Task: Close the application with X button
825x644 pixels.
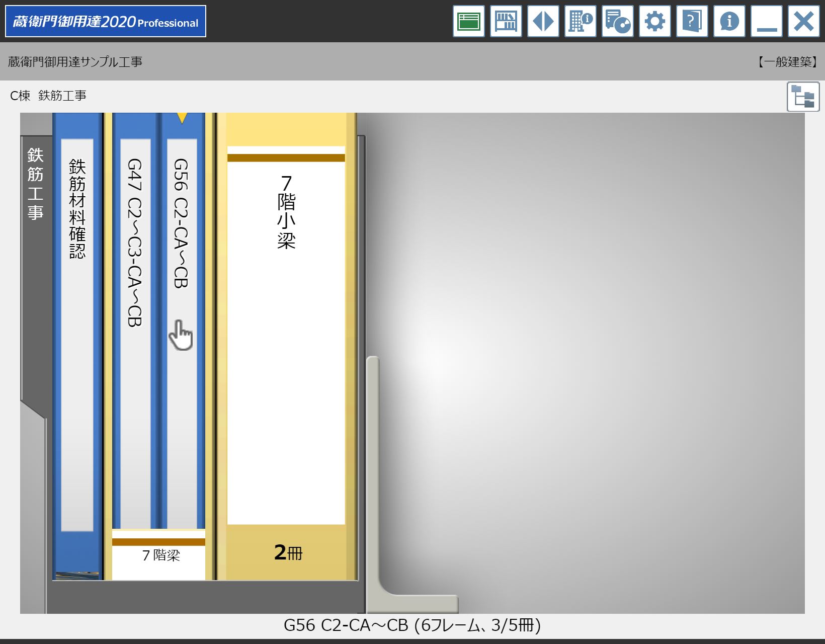Action: (804, 21)
